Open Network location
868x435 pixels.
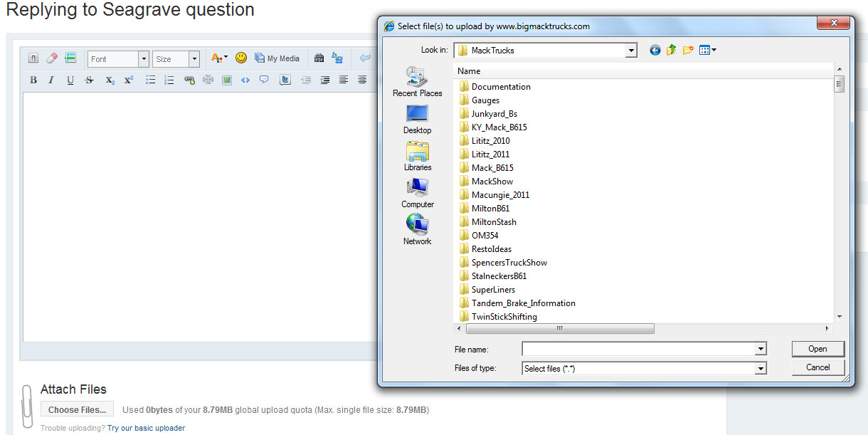(x=418, y=230)
